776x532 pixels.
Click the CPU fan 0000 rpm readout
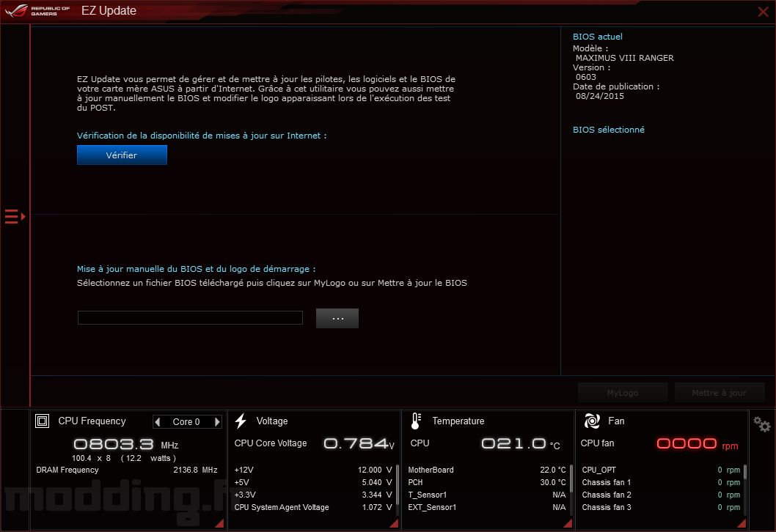(x=698, y=443)
